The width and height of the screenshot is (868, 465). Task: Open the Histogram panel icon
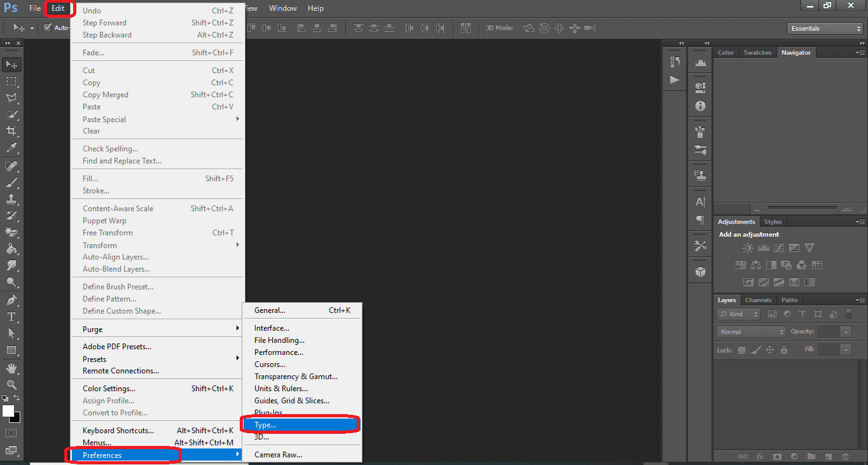point(700,62)
